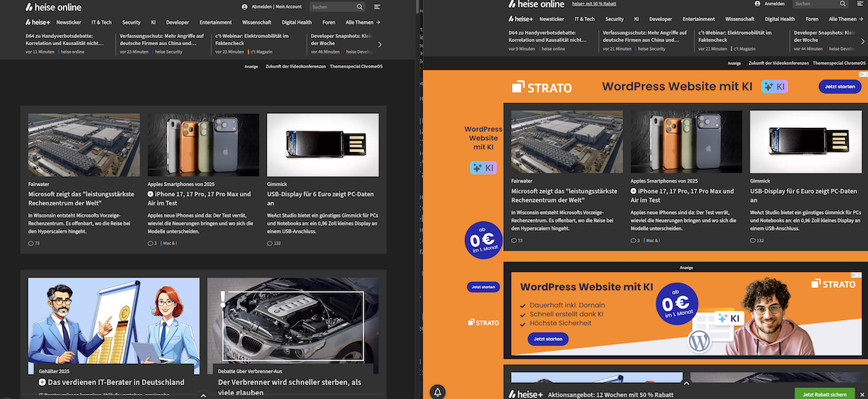Viewport: 868px width, 399px height.
Task: Open hamburger menu in left window
Action: pos(377,7)
